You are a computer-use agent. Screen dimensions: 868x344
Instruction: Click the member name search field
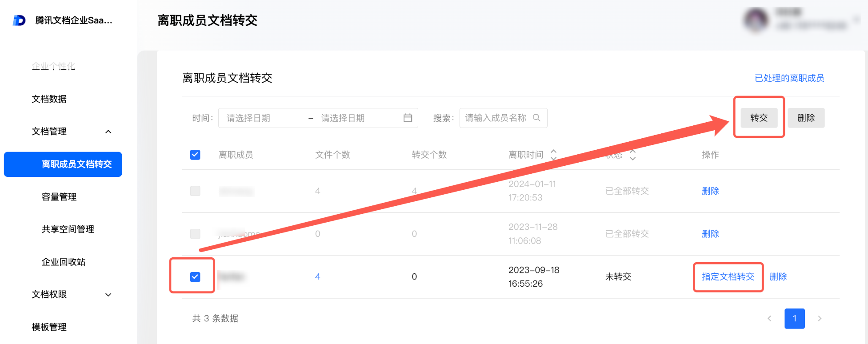[496, 118]
